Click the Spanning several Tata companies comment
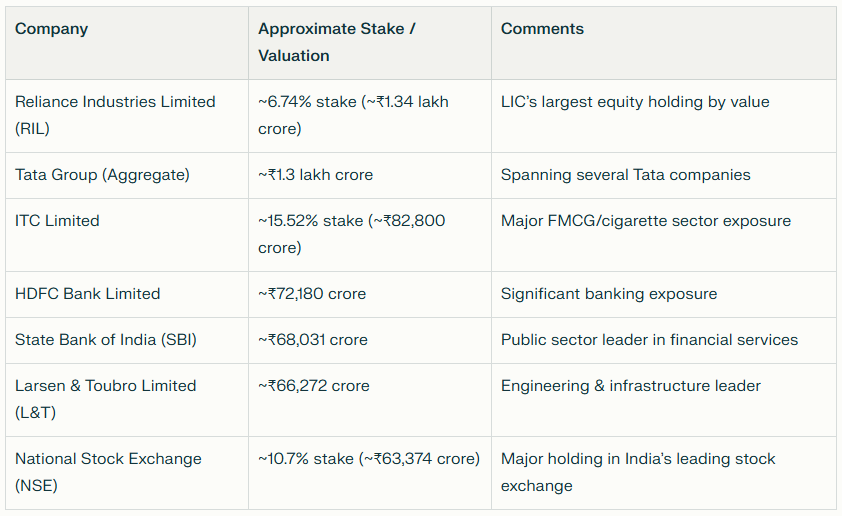This screenshot has width=842, height=516. click(x=625, y=175)
